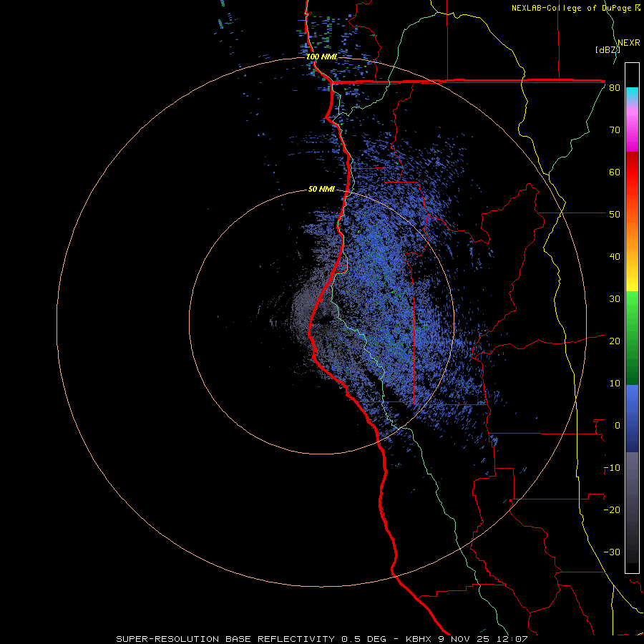The image size is (644, 644).
Task: Click the [dBZ] units label
Action: [608, 50]
